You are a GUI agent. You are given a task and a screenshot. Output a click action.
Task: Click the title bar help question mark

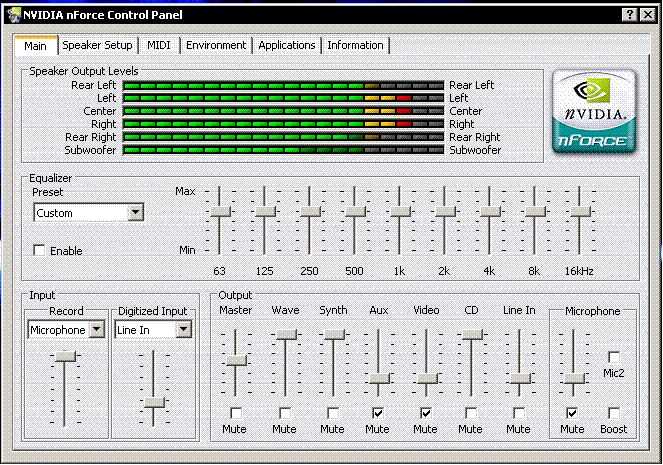631,15
